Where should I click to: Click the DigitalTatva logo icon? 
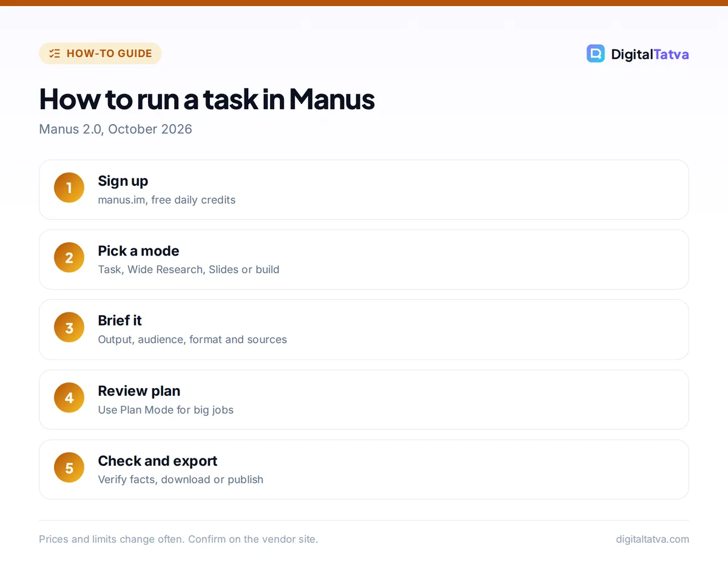click(596, 53)
